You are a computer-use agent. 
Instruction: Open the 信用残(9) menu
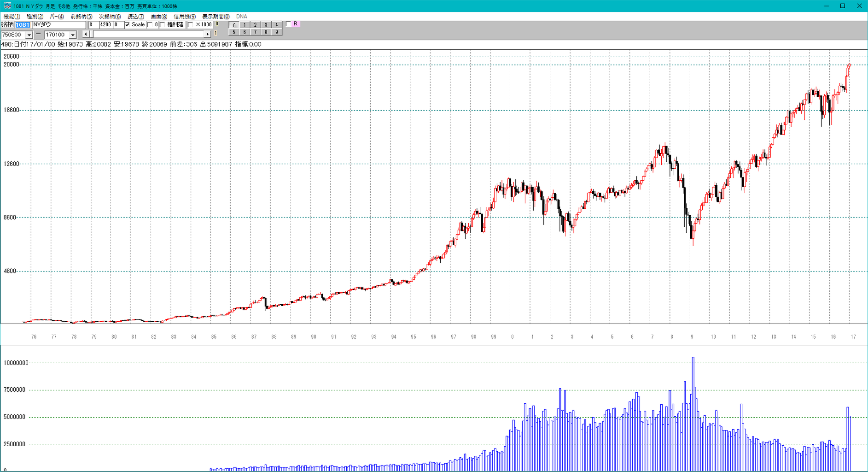[x=185, y=17]
